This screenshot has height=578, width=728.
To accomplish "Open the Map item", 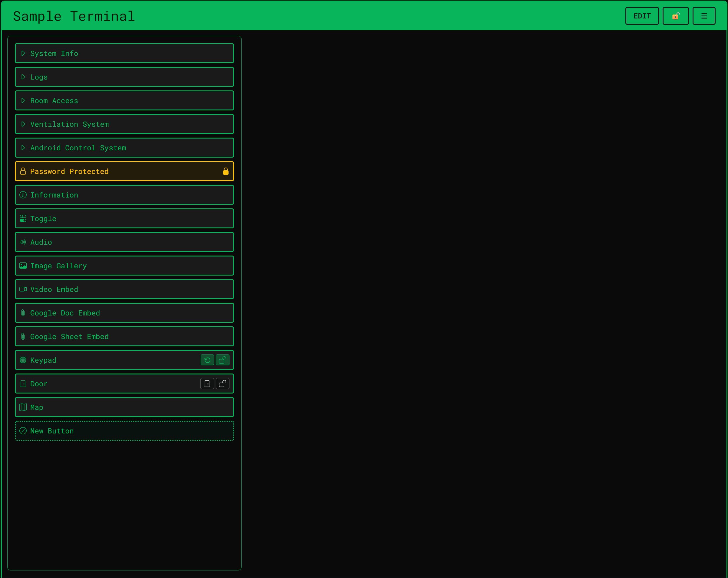I will tap(124, 407).
